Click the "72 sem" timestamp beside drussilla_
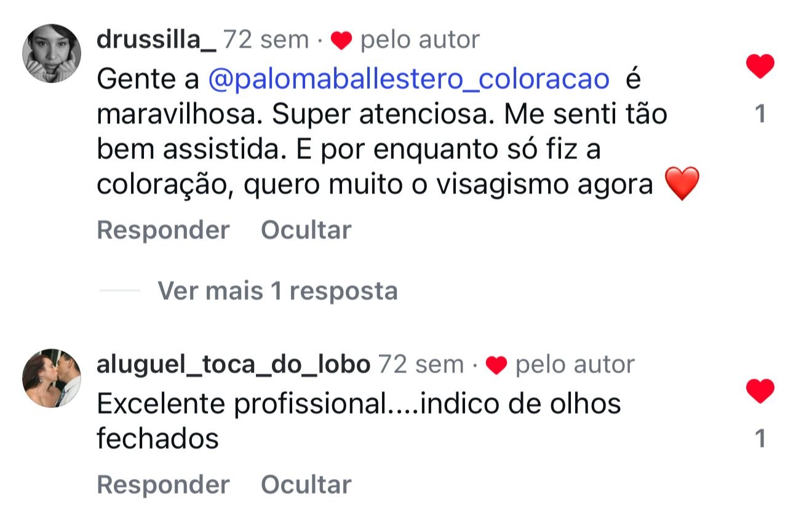812x518 pixels. click(x=266, y=40)
